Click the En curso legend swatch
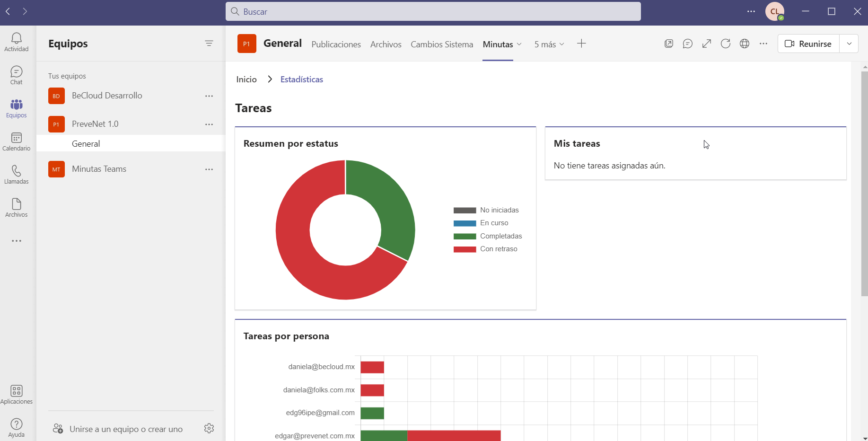The width and height of the screenshot is (868, 441). [x=465, y=223]
